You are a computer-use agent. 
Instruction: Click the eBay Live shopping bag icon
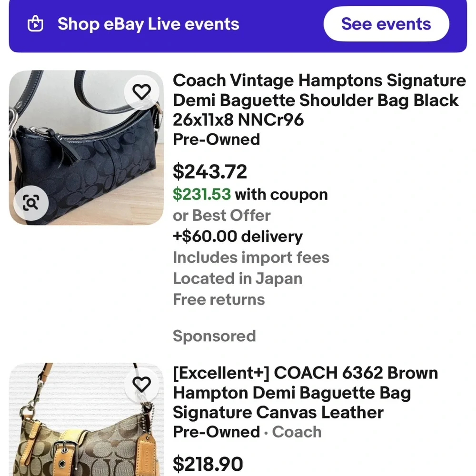36,24
